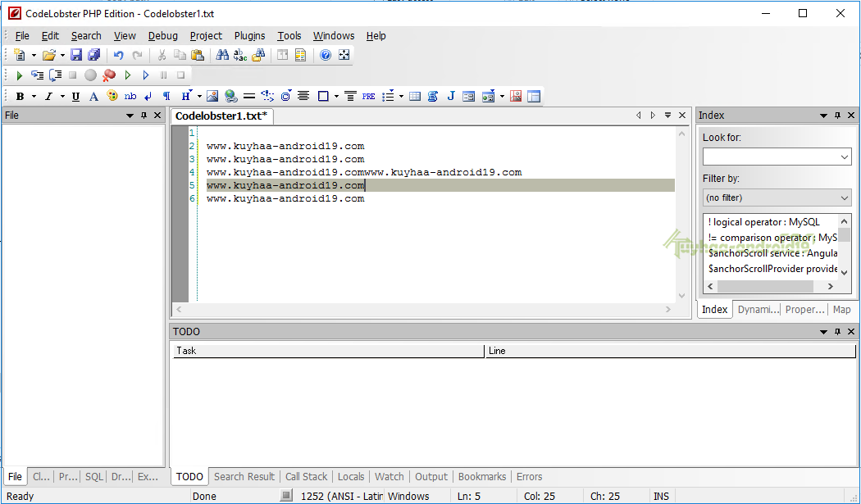Screen dimensions: 861x504
Task: Save the file with the floppy icon
Action: click(76, 55)
